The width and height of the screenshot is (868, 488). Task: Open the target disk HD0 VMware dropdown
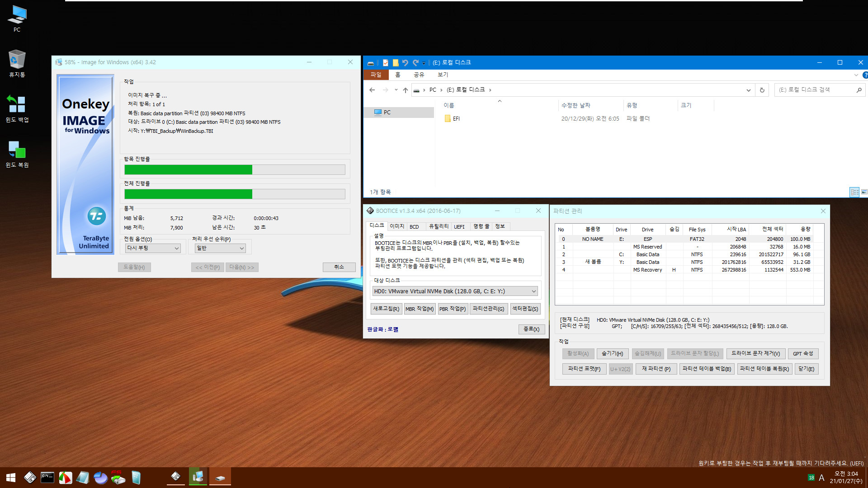coord(455,291)
